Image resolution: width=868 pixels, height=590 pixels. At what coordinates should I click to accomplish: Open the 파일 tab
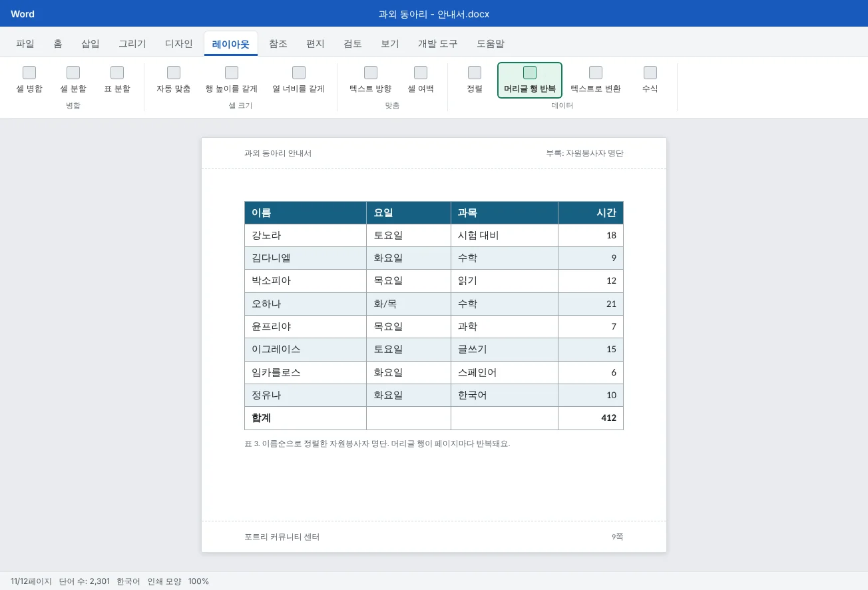coord(25,44)
